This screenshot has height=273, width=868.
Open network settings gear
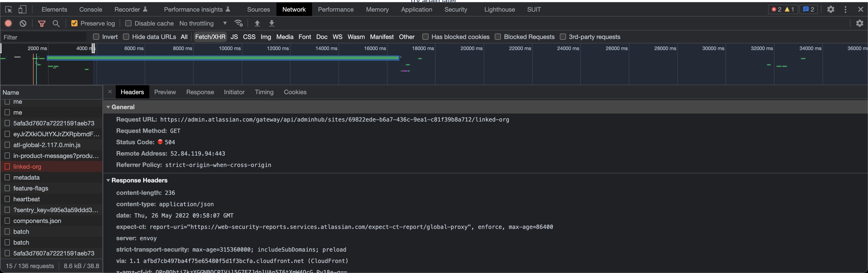(x=859, y=23)
